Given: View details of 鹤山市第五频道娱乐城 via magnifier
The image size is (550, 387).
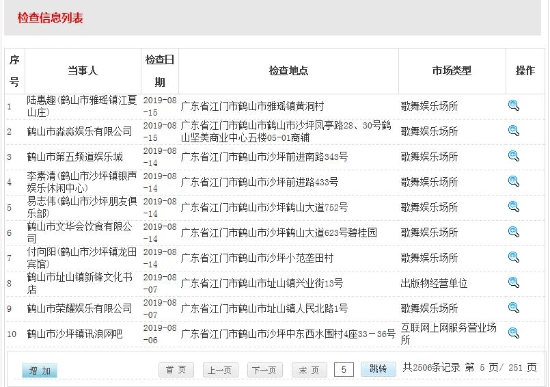Looking at the screenshot, I should pos(514,156).
